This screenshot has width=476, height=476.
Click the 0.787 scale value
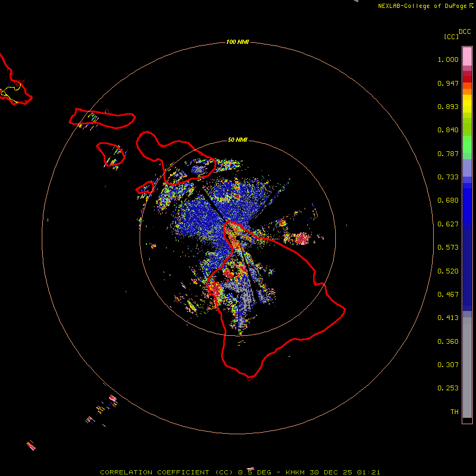[448, 153]
